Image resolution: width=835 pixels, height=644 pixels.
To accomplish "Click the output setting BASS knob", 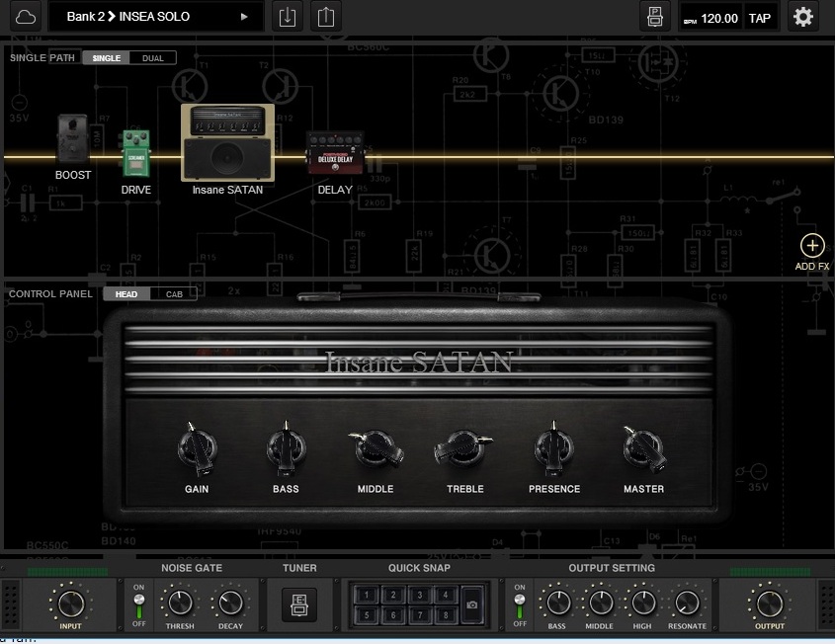I will click(557, 604).
